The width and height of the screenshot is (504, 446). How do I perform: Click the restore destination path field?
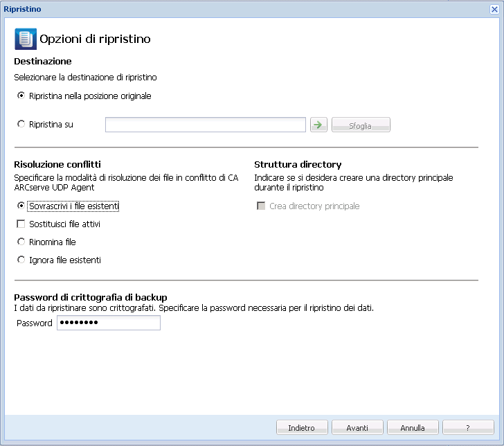[206, 125]
